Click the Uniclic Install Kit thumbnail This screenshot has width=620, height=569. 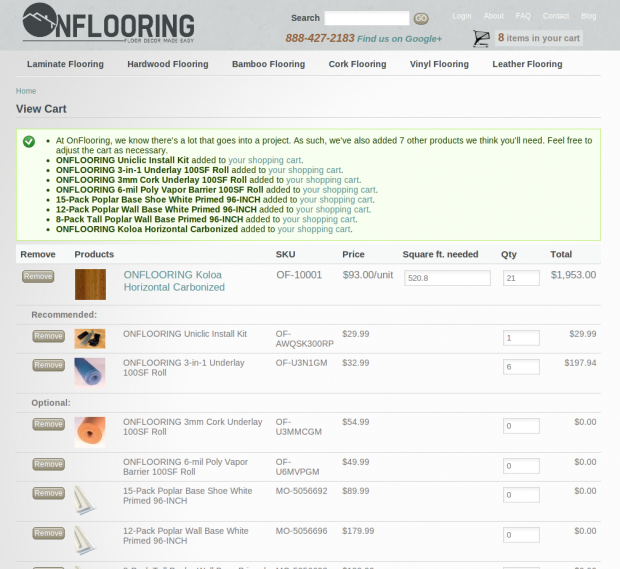pyautogui.click(x=90, y=338)
